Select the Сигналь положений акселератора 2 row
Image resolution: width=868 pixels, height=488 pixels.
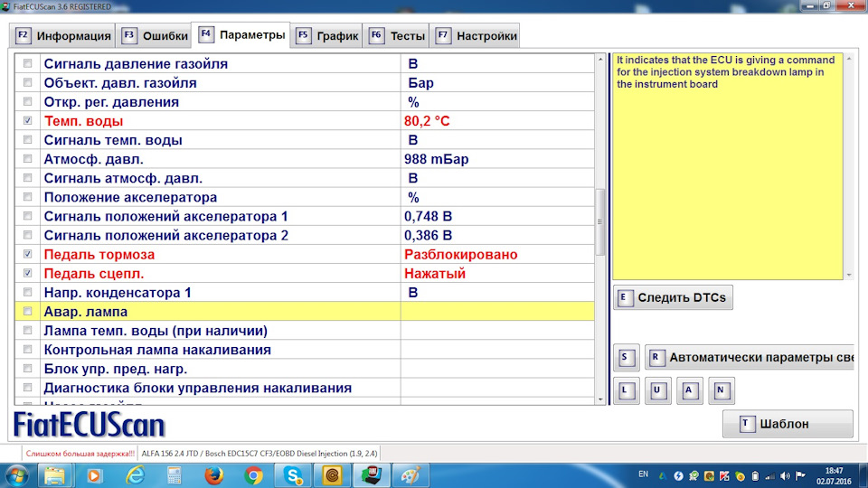[305, 235]
